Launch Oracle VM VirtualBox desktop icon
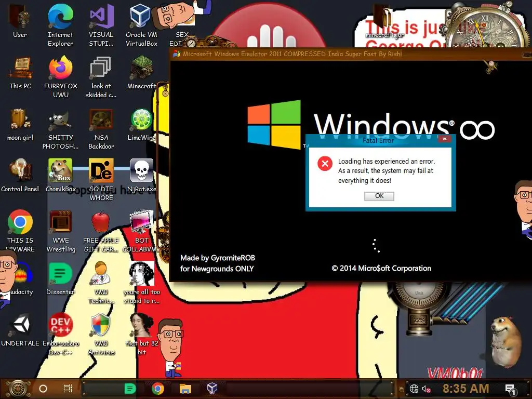 point(141,25)
